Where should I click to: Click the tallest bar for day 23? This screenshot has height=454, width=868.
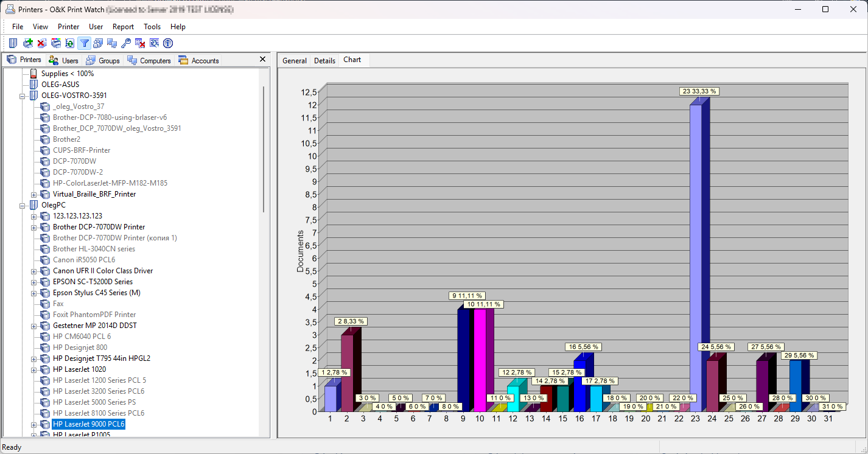tap(696, 256)
